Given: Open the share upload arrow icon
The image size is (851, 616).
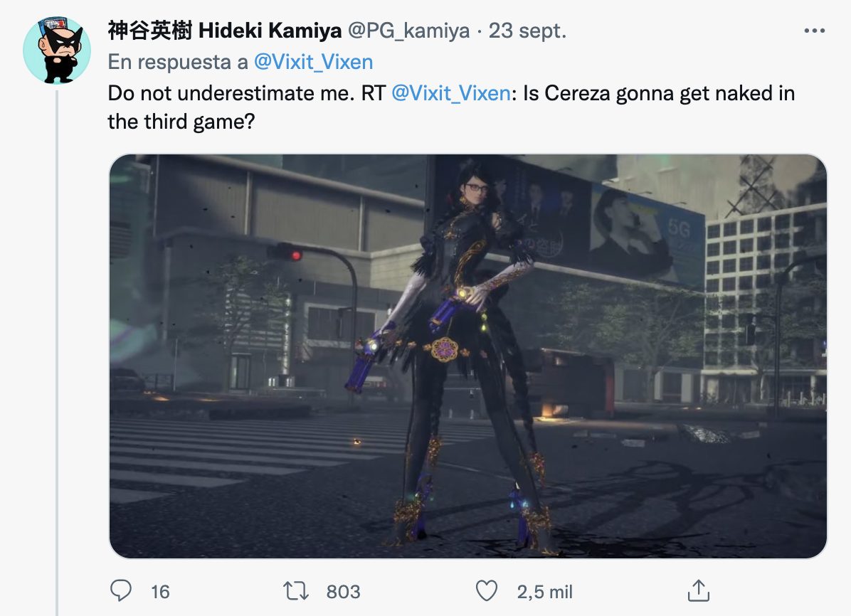Looking at the screenshot, I should 699,590.
